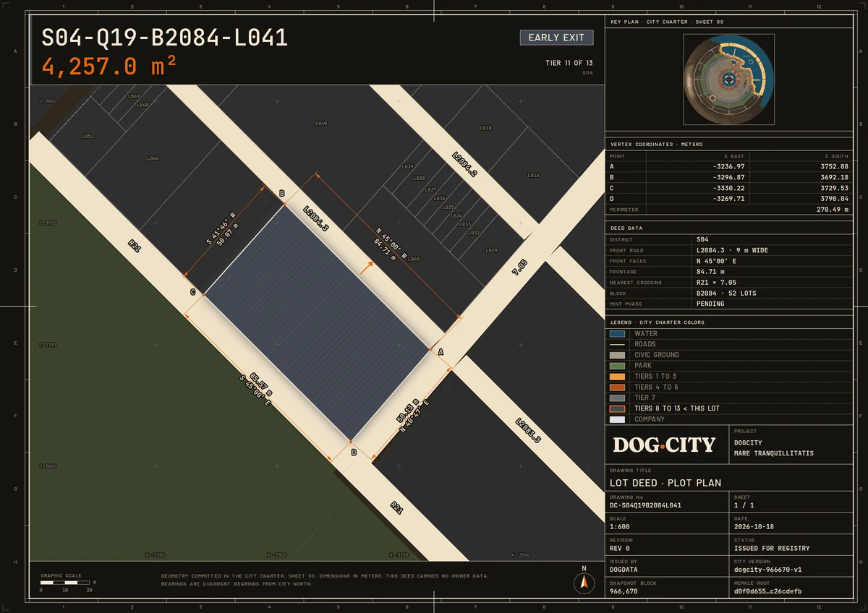The image size is (868, 613).
Task: Click Z SOUTH value 3692.18 for point B
Action: pos(833,177)
